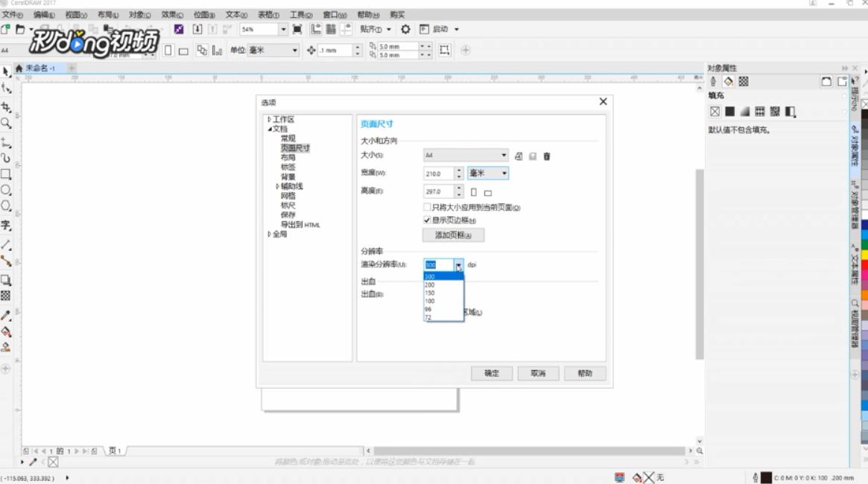Confirm settings with the 确定 button
868x484 pixels.
point(492,373)
